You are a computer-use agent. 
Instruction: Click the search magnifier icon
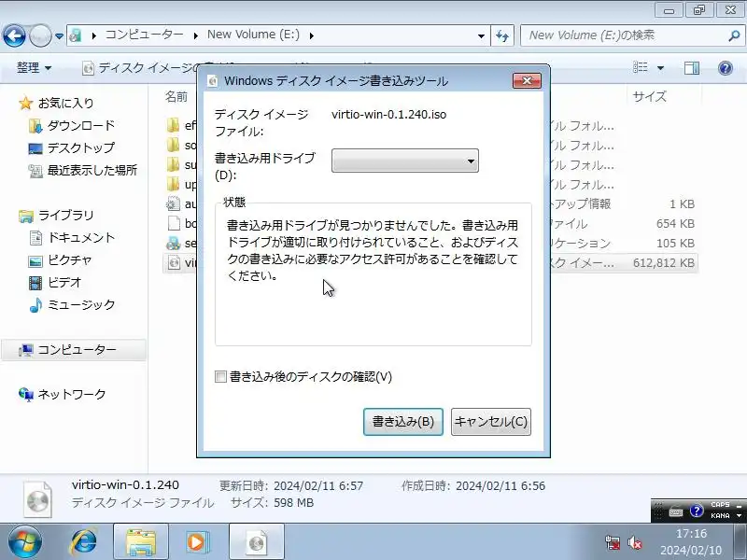tap(734, 35)
